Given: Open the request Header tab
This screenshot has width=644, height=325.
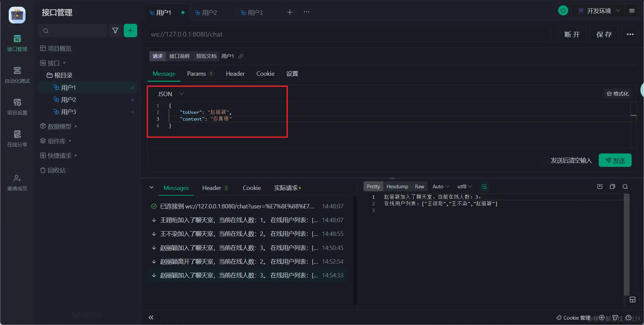Looking at the screenshot, I should pyautogui.click(x=235, y=74).
